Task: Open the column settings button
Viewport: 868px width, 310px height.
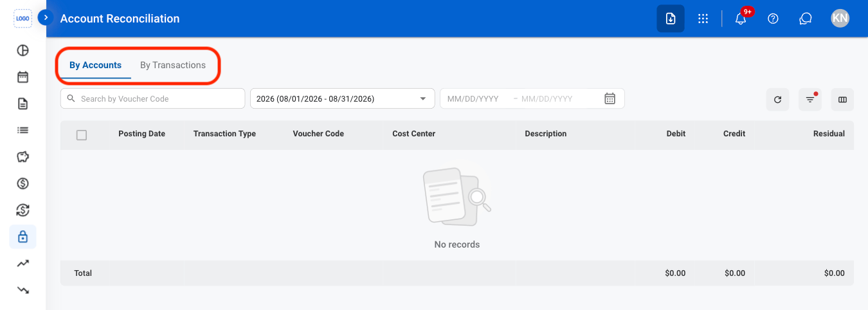Action: (842, 99)
